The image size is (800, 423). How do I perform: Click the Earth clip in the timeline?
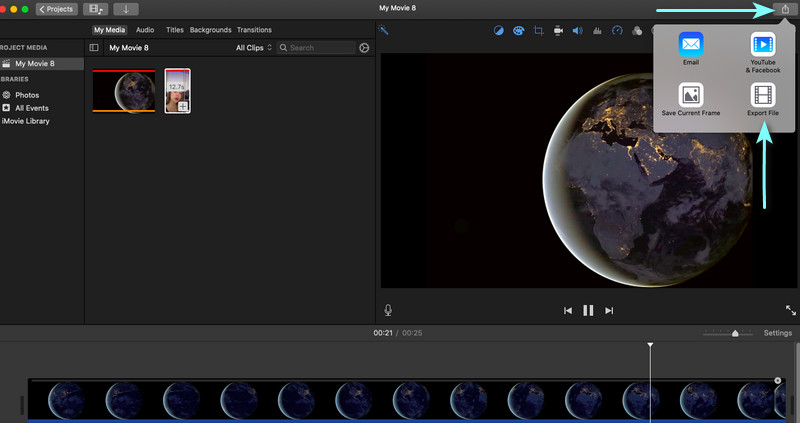[406, 401]
